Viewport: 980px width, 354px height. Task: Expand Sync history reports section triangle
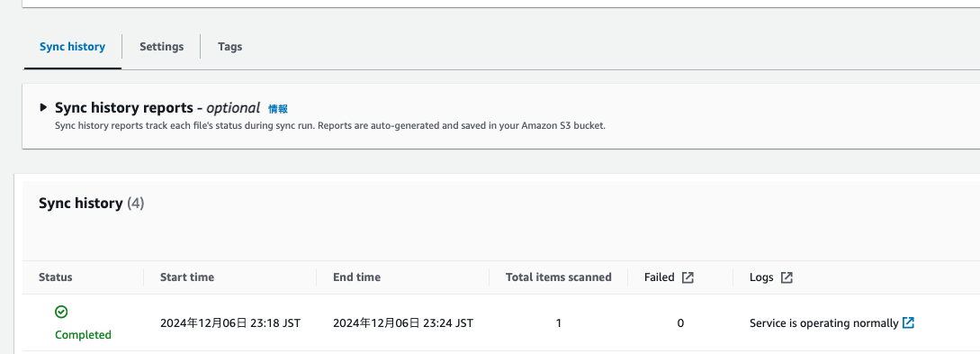coord(43,107)
